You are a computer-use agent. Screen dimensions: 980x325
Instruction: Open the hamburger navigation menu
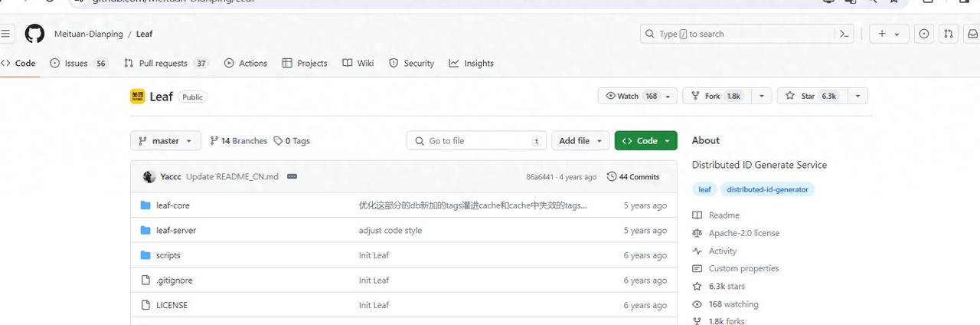pos(5,34)
